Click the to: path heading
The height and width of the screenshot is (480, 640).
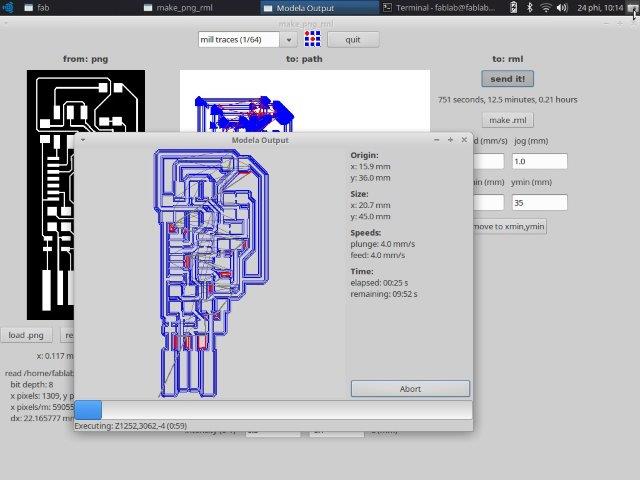point(304,59)
